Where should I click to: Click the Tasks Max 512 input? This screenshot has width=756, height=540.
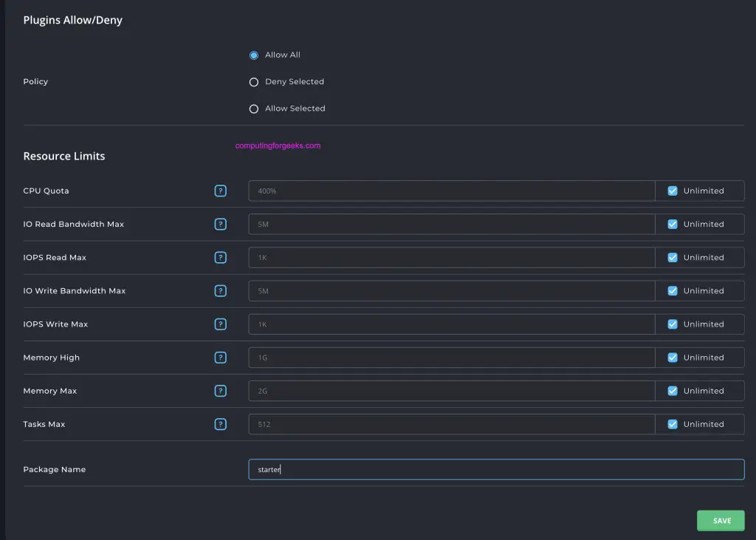point(452,424)
